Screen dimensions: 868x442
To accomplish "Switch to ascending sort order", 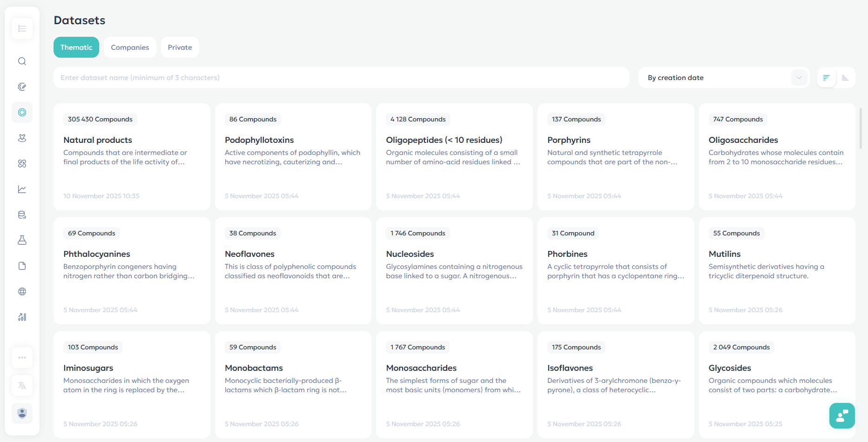I will tap(845, 78).
